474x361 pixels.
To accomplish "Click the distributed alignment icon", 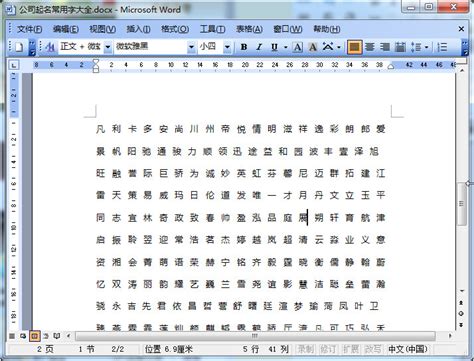I will [400, 47].
